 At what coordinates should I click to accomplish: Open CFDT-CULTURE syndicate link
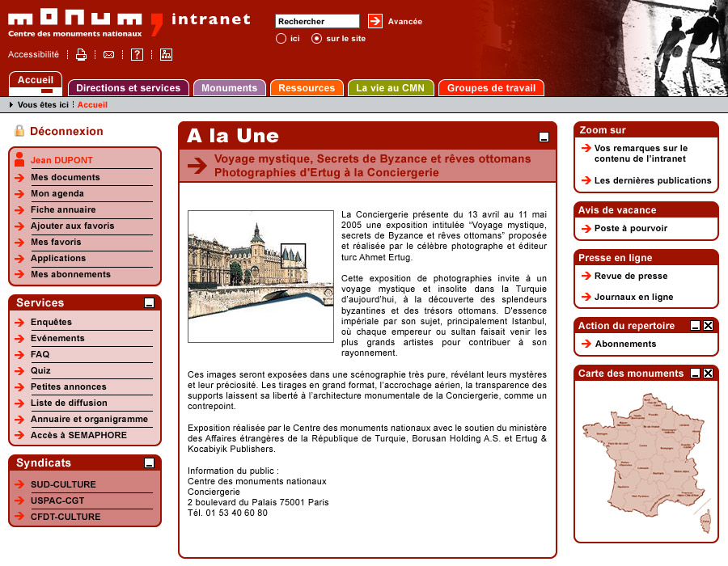click(x=66, y=517)
